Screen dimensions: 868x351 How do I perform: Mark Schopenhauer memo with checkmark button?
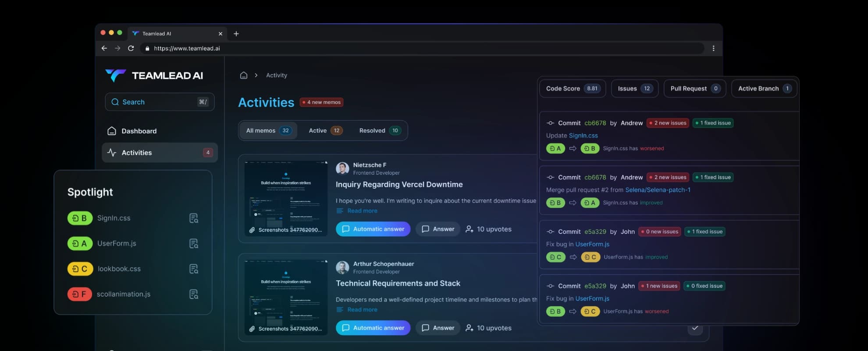695,328
